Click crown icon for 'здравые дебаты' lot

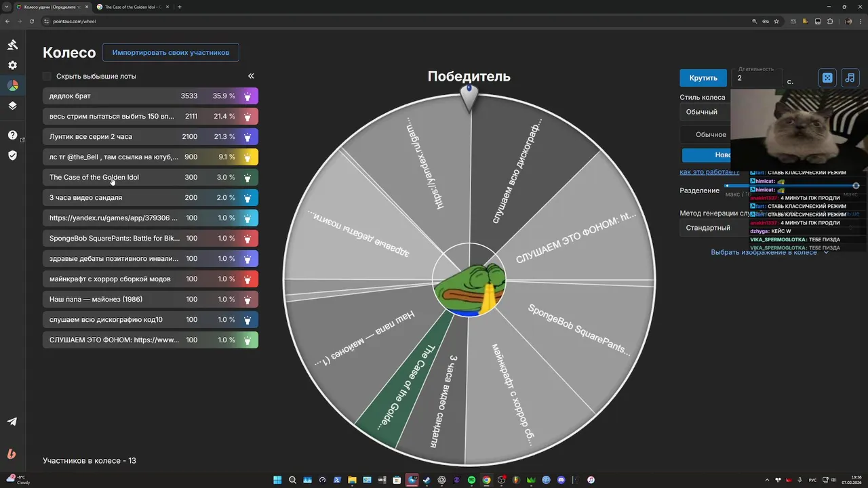click(x=248, y=259)
